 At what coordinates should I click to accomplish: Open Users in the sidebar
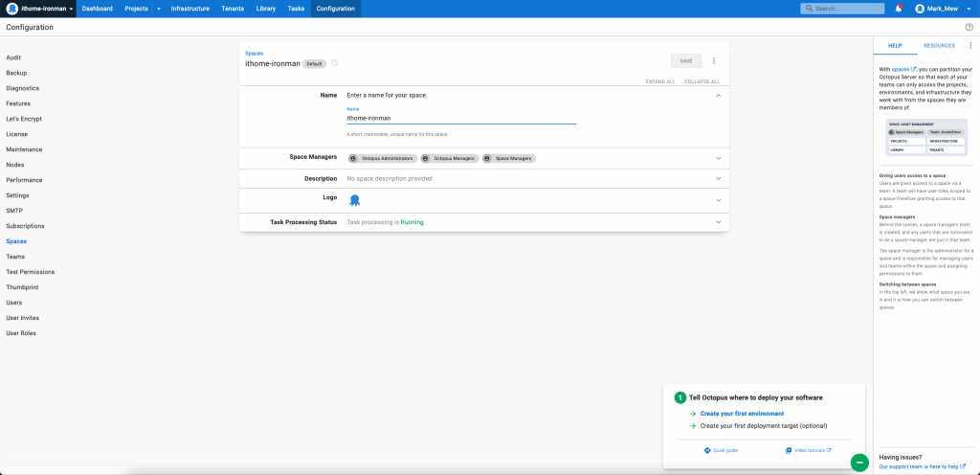(13, 303)
